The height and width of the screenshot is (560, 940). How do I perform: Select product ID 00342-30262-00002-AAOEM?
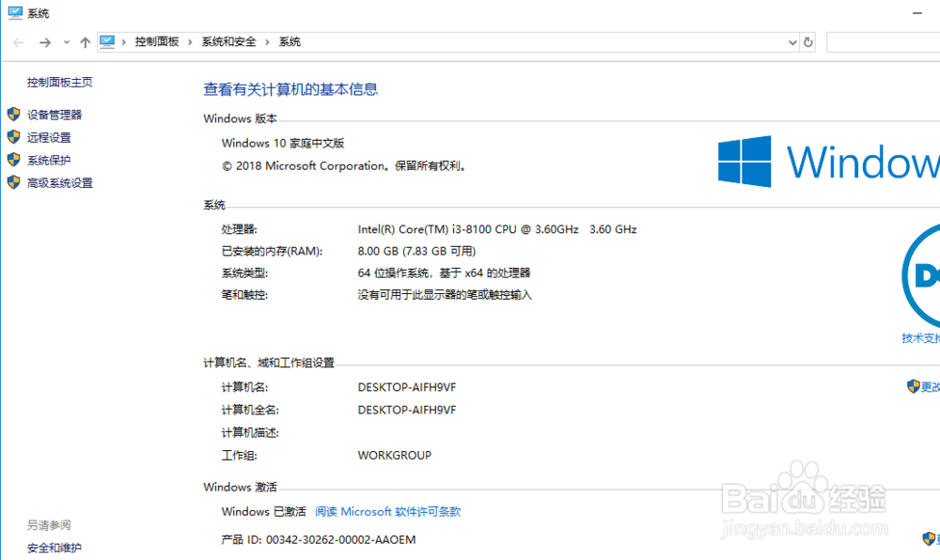(x=340, y=539)
